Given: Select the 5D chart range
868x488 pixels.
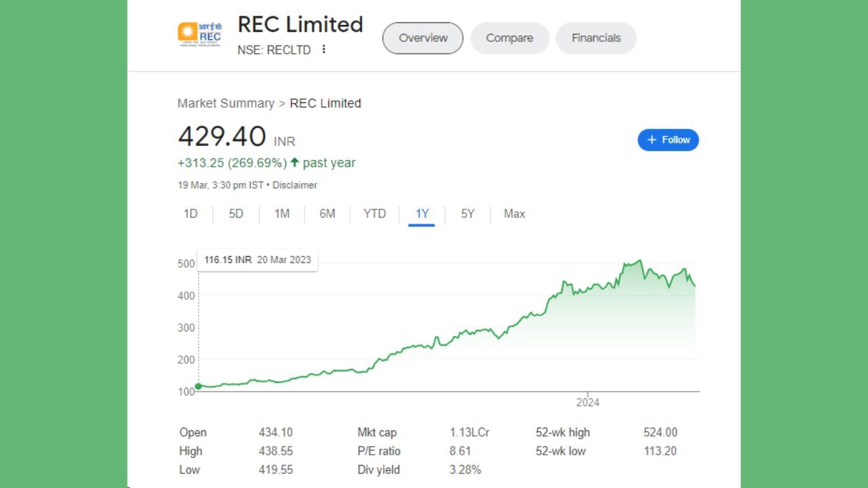Looking at the screenshot, I should point(236,213).
